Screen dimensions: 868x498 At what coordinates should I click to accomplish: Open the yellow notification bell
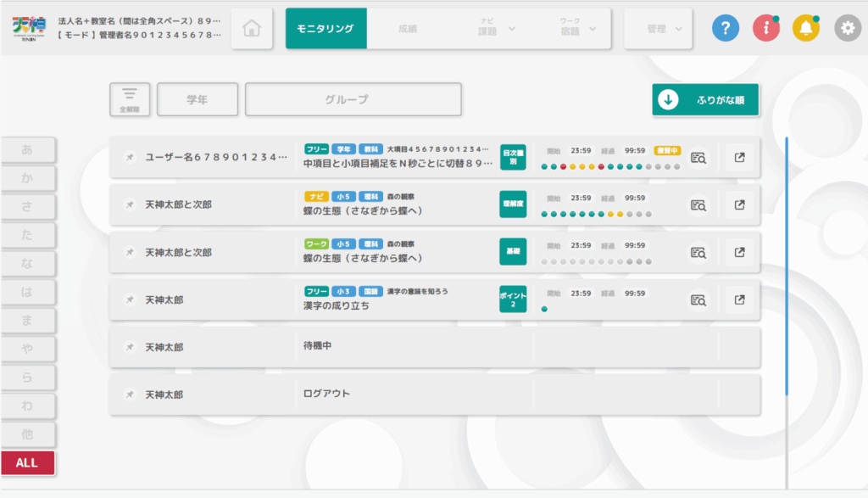(x=806, y=29)
